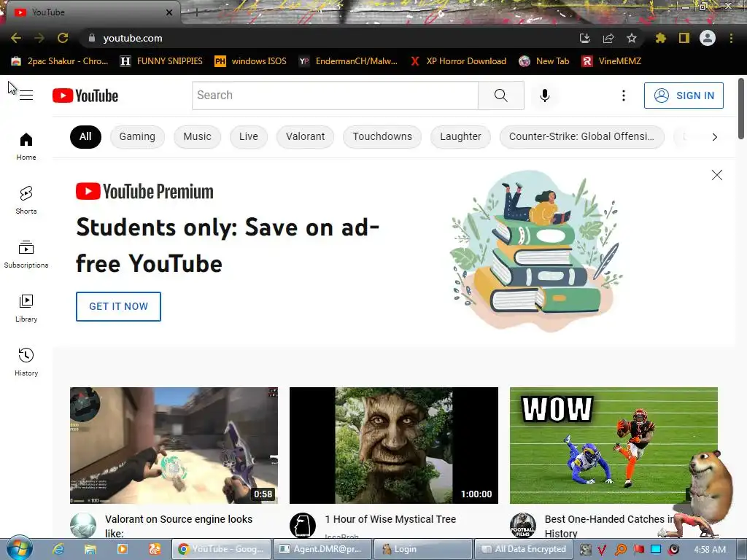
Task: Switch to the Login taskbar window
Action: [x=424, y=549]
